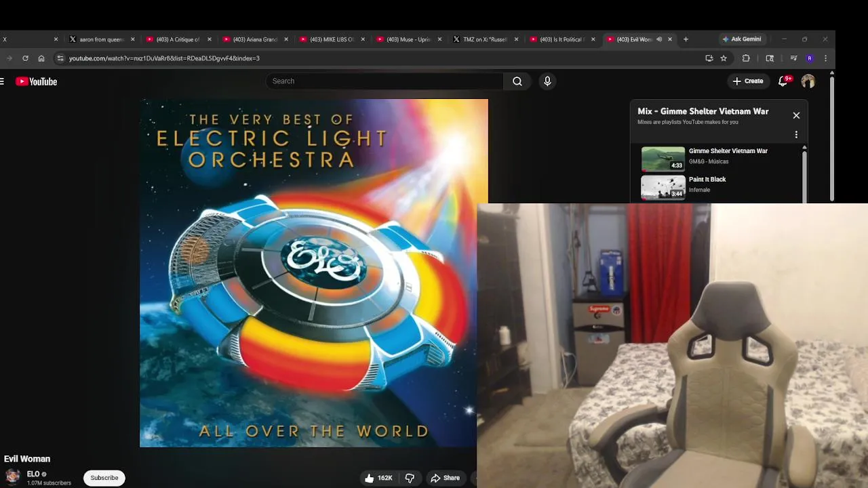Click the Chrome profile avatar icon
The image size is (868, 488).
pos(810,58)
